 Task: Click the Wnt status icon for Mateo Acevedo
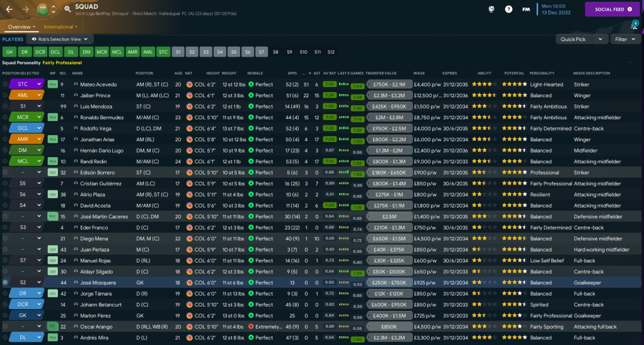pos(53,85)
